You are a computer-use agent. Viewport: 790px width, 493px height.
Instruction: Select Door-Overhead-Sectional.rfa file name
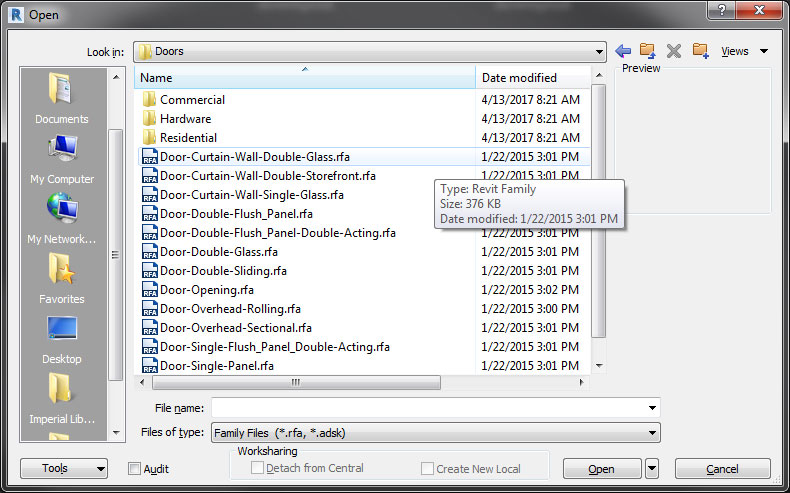pos(236,328)
